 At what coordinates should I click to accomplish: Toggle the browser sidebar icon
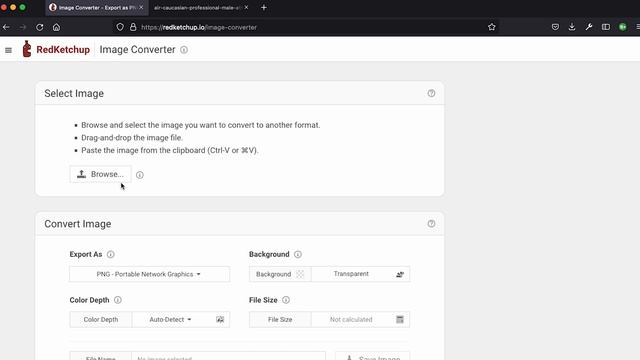606,27
